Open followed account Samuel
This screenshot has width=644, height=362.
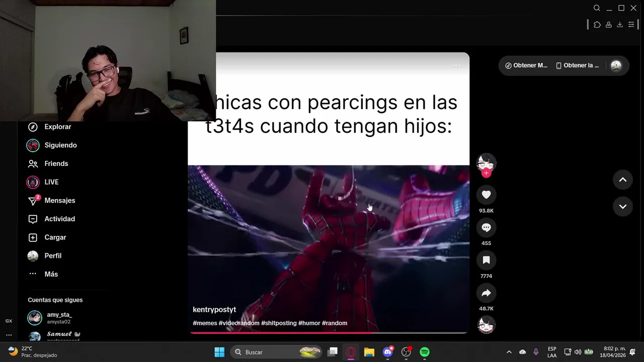coord(54,336)
